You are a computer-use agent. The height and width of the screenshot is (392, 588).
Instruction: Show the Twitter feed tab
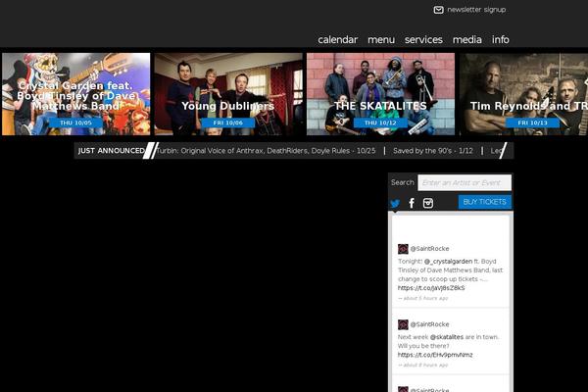pos(395,203)
